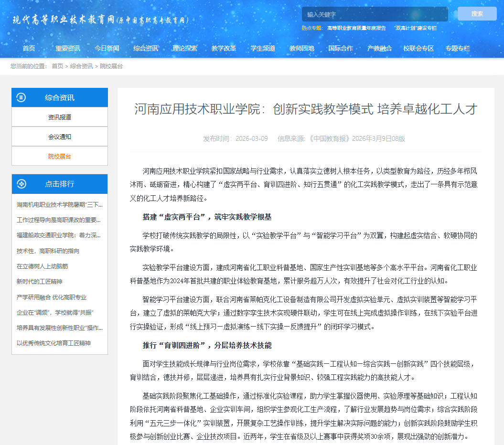Go to 今日新闻 in navigation bar

pyautogui.click(x=107, y=48)
